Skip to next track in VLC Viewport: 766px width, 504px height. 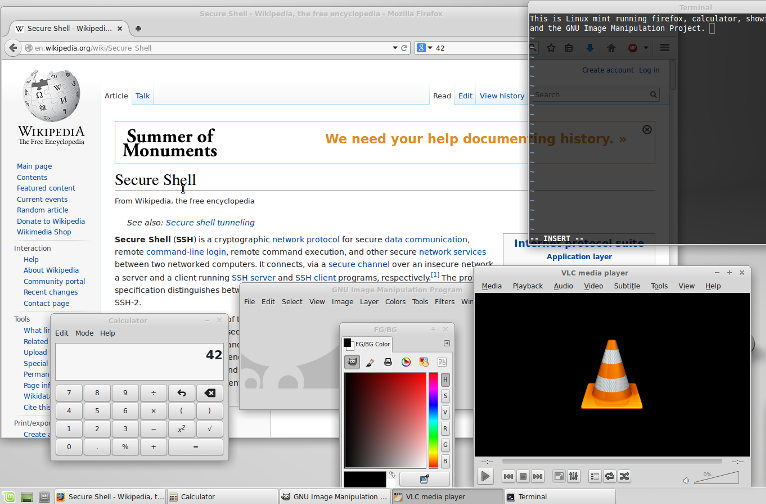(537, 476)
